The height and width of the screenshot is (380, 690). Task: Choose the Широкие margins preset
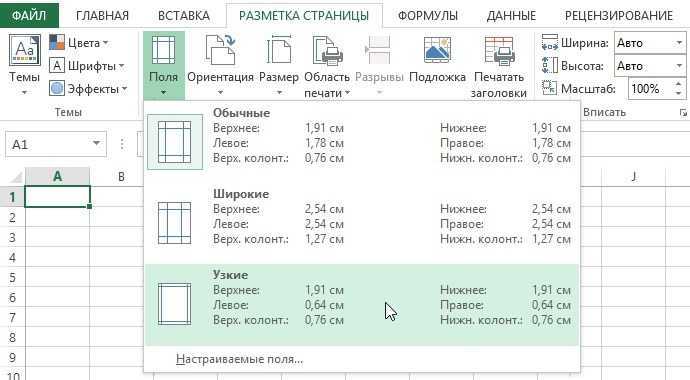(x=362, y=223)
